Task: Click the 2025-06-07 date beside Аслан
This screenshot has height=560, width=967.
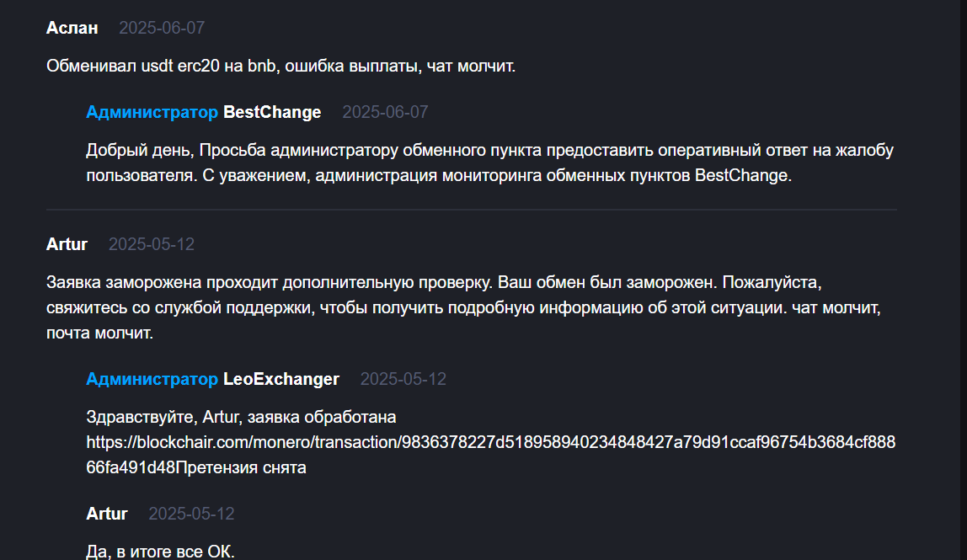Action: point(162,28)
